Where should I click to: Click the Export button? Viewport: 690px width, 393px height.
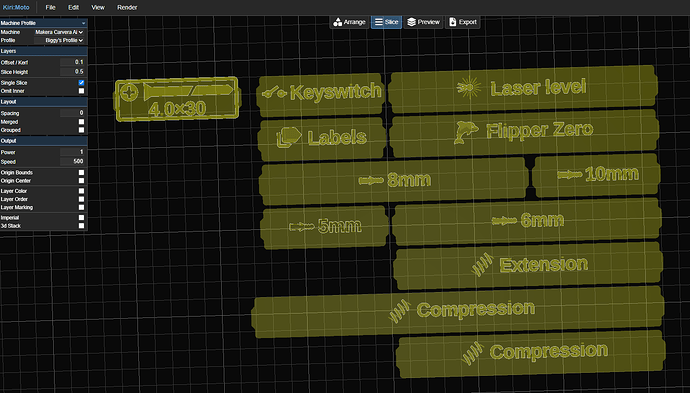(x=462, y=22)
